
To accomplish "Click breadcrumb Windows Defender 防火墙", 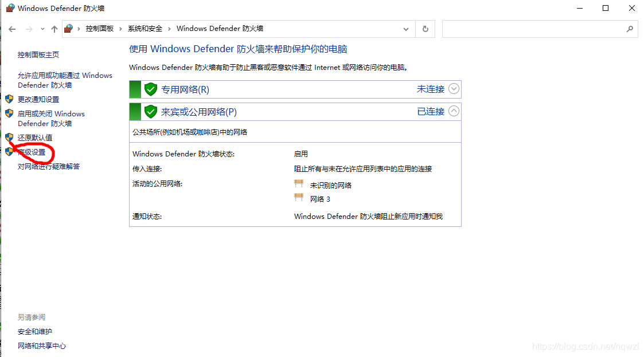I will pos(220,29).
